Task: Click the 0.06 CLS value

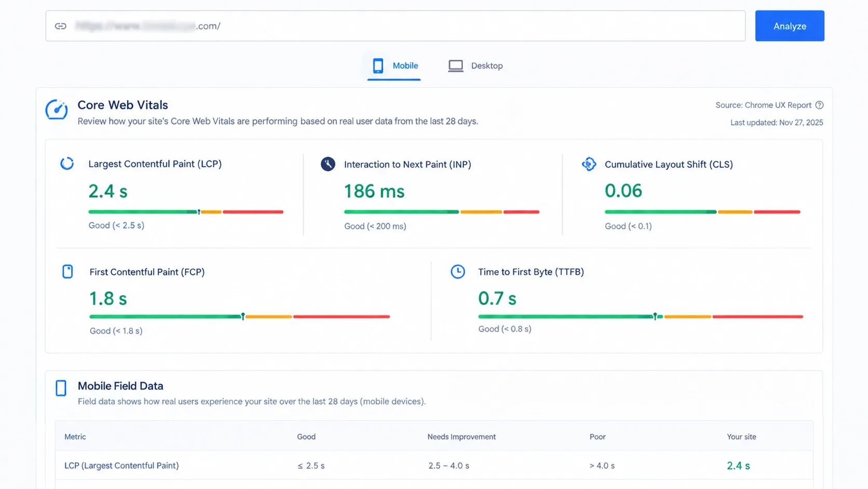Action: [623, 191]
